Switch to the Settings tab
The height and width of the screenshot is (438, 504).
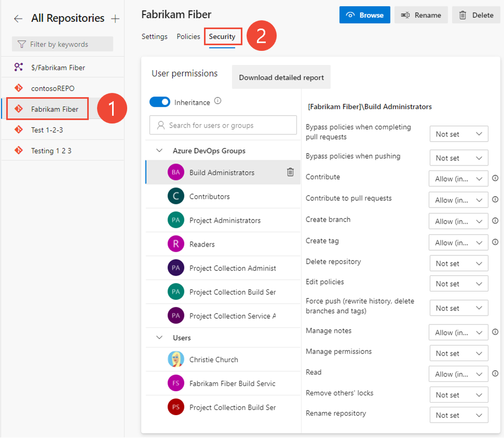[154, 36]
